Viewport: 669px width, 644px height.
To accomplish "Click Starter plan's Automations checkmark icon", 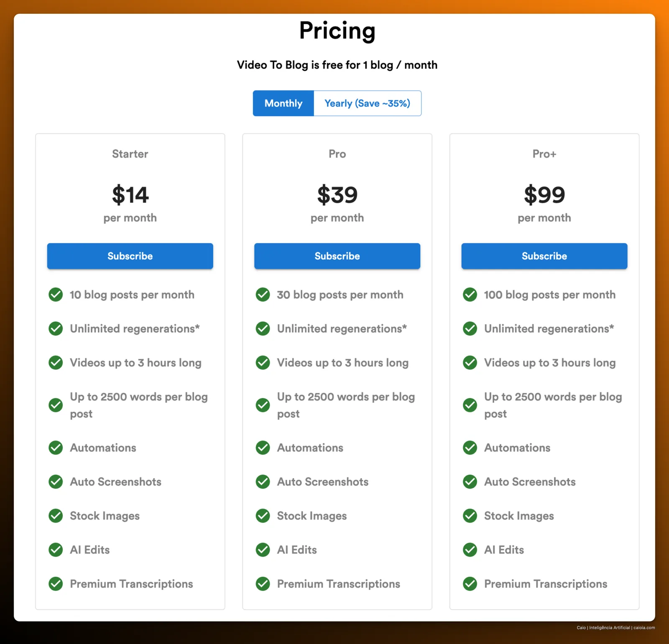I will tap(56, 448).
